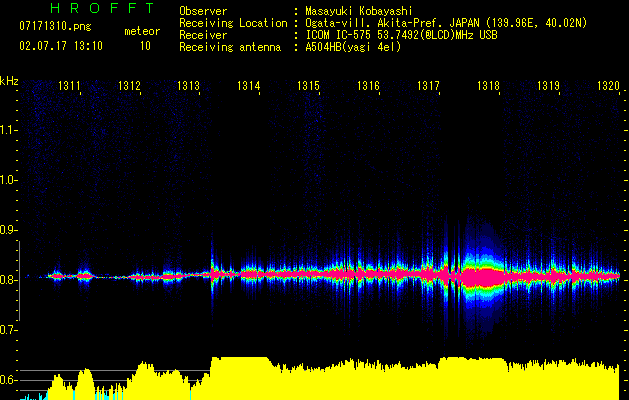Image resolution: width=629 pixels, height=400 pixels.
Task: Select the filename 07171310.png
Action: (55, 27)
